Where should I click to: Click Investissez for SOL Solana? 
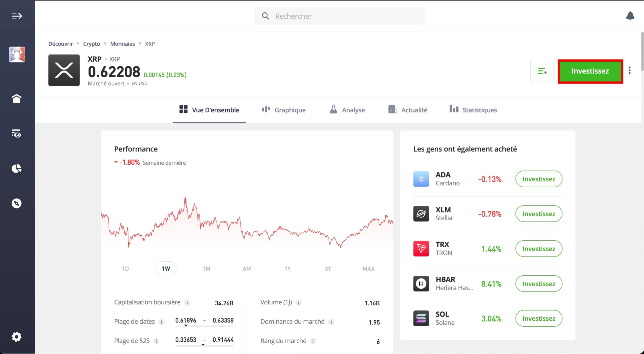[539, 318]
